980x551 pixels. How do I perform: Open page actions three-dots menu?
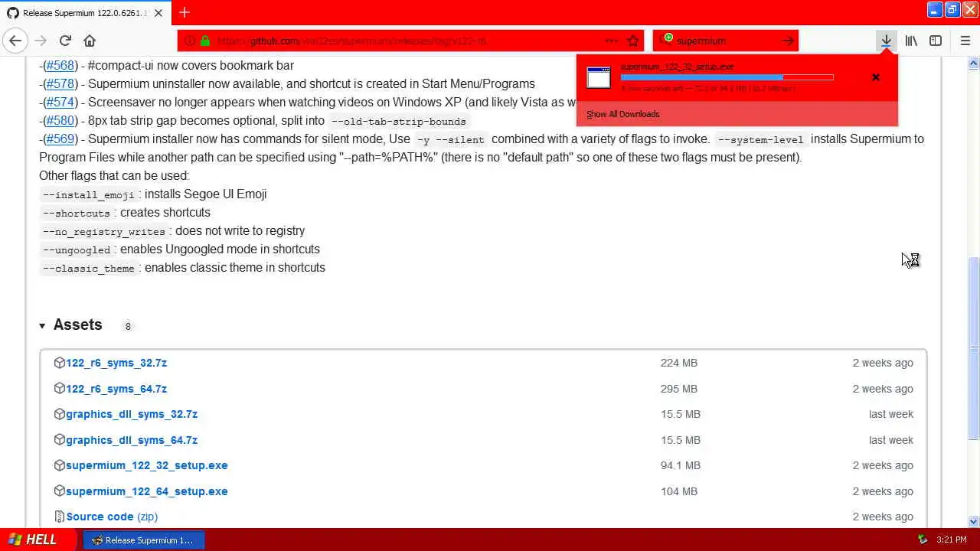(x=611, y=41)
